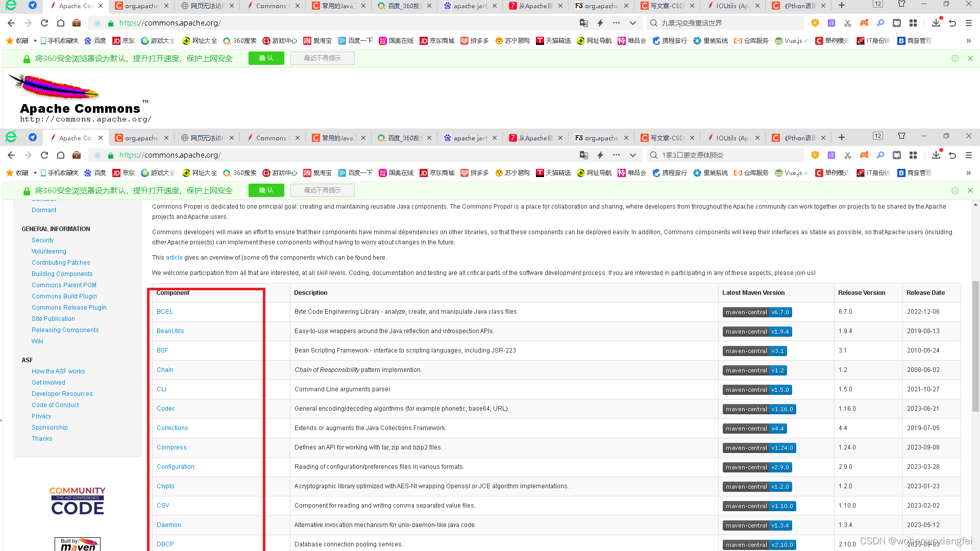Click the maven-central v1.16.0 badge for Codec
Screen dimensions: 980x551
(x=759, y=409)
